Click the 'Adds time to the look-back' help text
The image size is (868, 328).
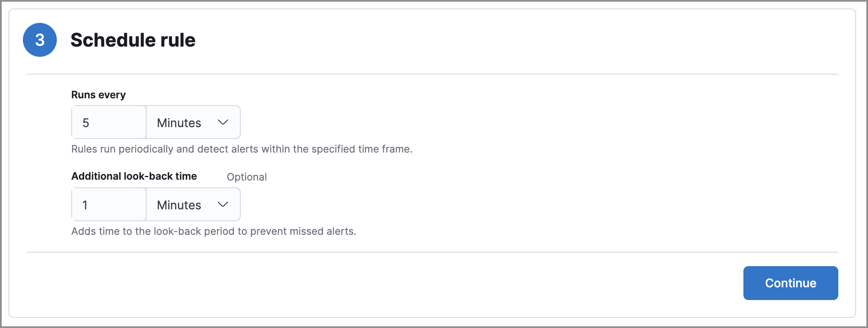tap(214, 231)
